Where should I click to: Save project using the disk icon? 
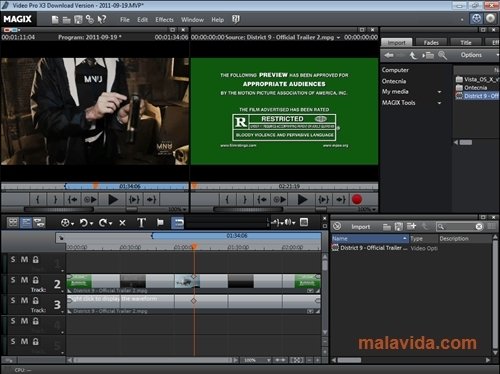click(x=78, y=20)
